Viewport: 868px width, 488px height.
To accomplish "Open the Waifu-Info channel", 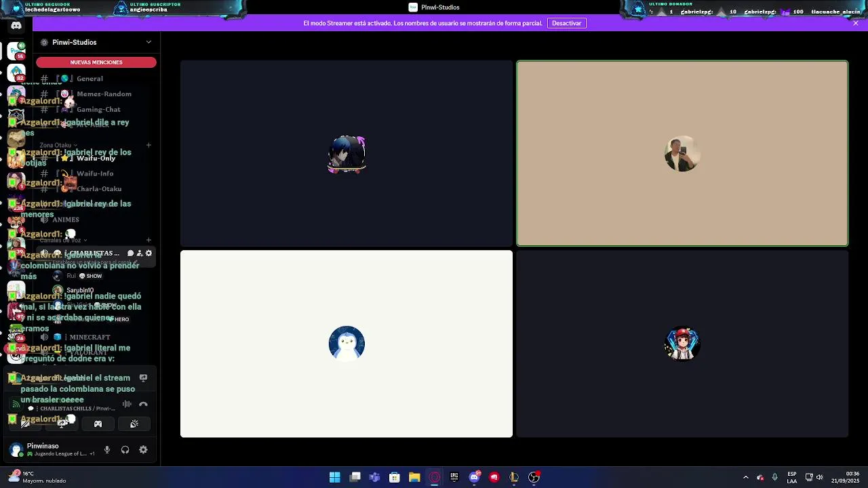I will point(96,174).
